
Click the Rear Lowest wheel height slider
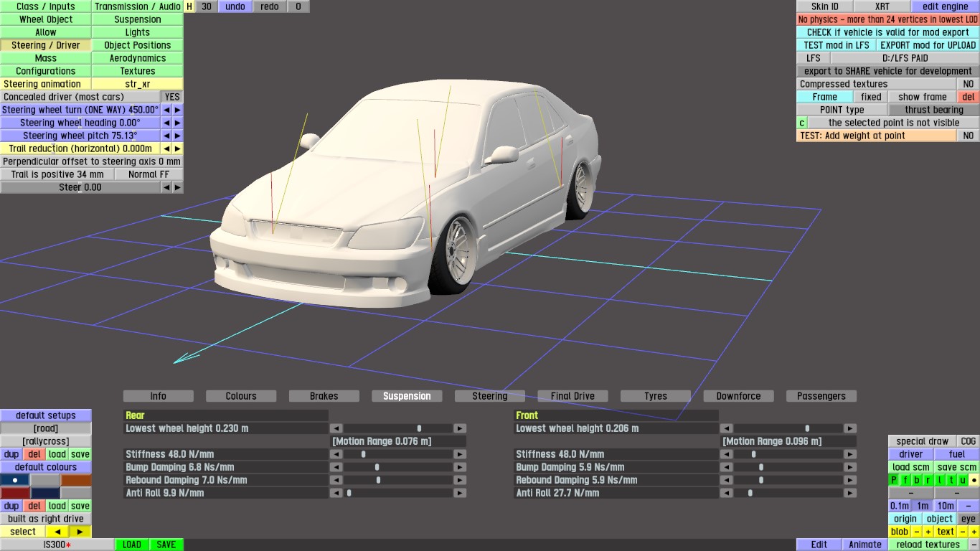click(x=398, y=428)
